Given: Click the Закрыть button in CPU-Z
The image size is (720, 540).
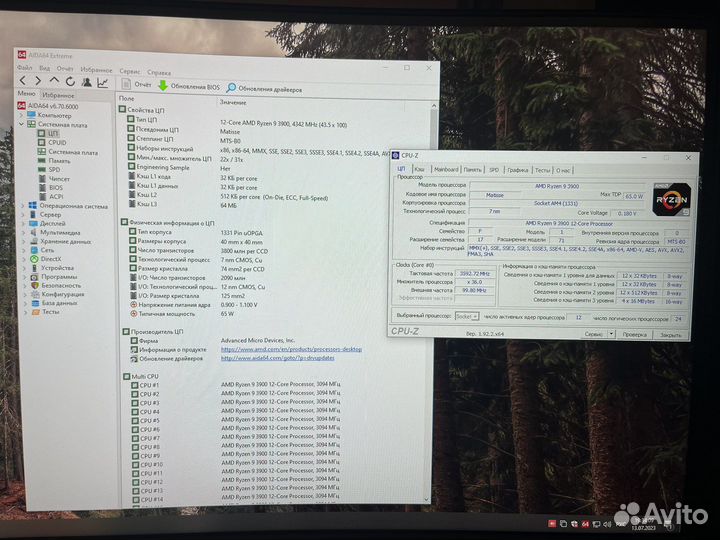Looking at the screenshot, I should click(671, 335).
